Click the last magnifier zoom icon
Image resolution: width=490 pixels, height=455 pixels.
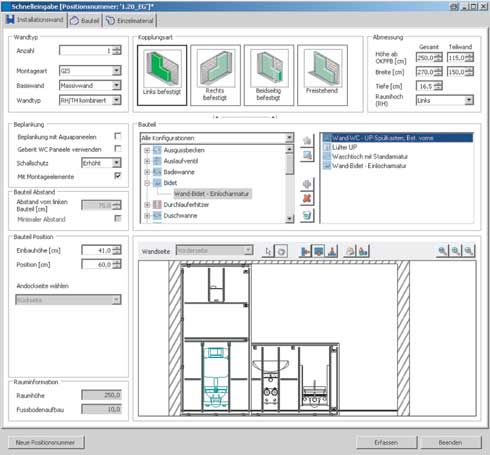point(469,251)
